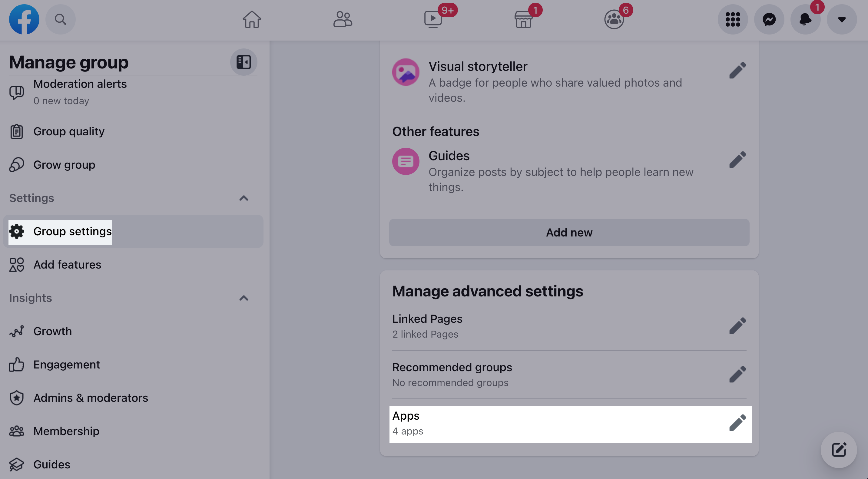Viewport: 868px width, 479px height.
Task: Click the Visual storyteller badge icon
Action: tap(406, 72)
